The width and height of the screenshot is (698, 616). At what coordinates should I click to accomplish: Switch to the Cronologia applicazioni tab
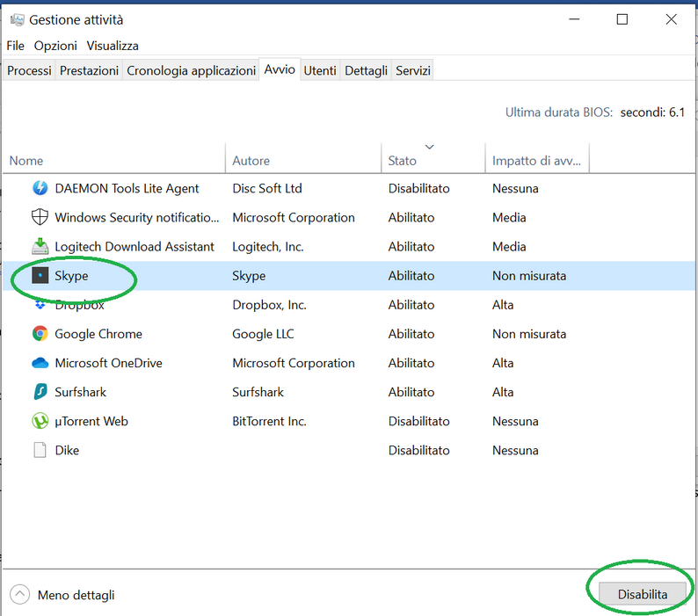tap(191, 70)
